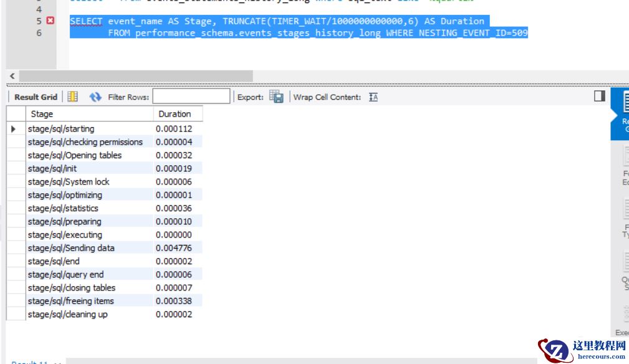Sort by the Duration column header
The height and width of the screenshot is (364, 629).
point(178,114)
